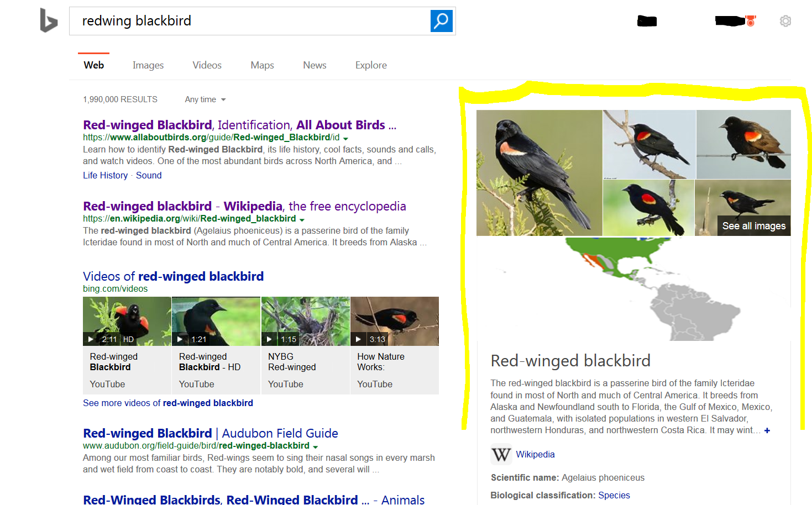Open the bottom middle blackbird photo on green background
The width and height of the screenshot is (812, 505).
pos(648,208)
